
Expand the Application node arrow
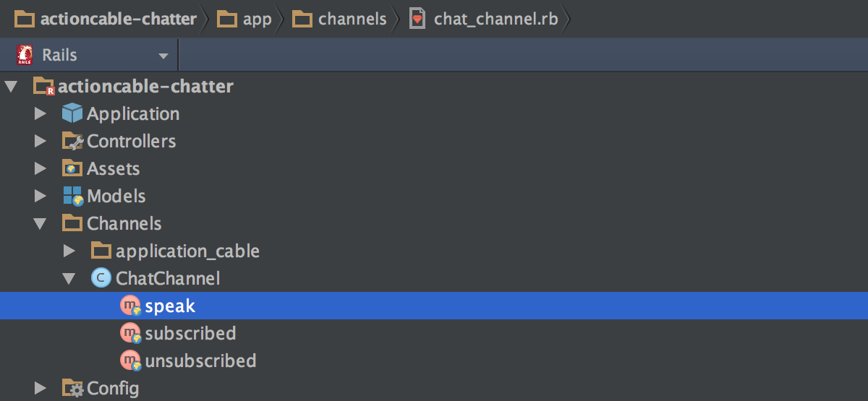(x=41, y=113)
